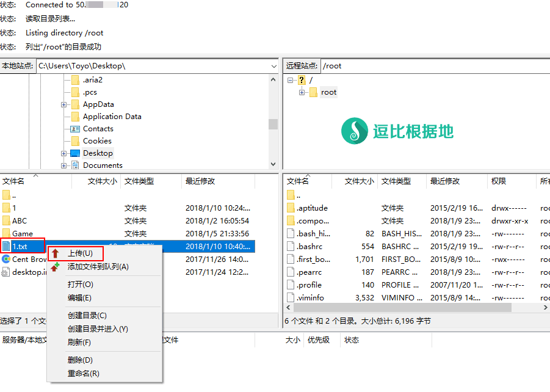This screenshot has width=550, height=392.
Task: Choose 重命名(R) in the context menu
Action: [83, 373]
